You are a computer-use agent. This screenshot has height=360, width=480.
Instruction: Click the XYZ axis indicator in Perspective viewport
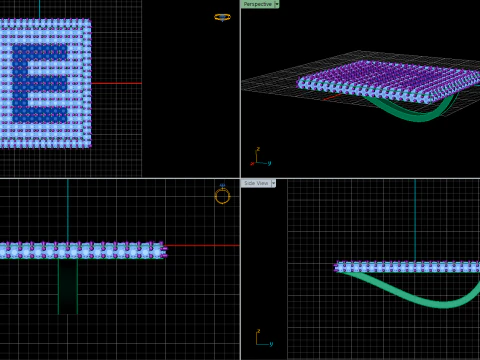(261, 157)
